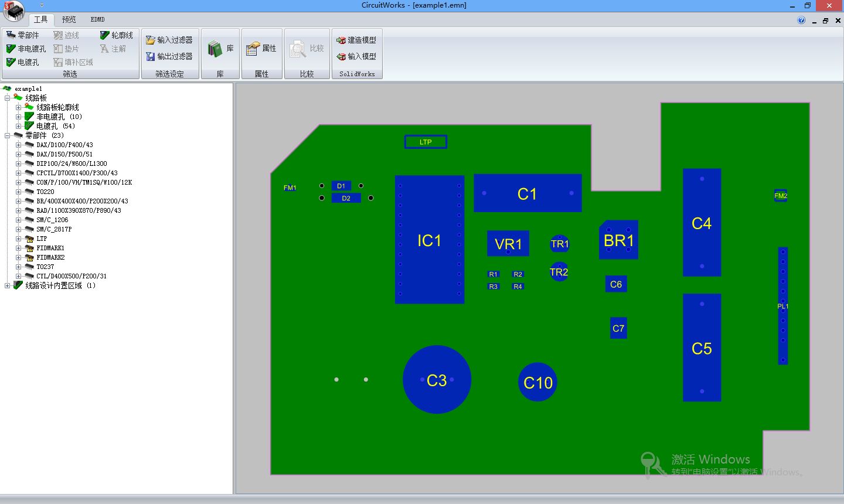Screen dimensions: 844x504
Task: Expand the FIDMARK1 tree node
Action: click(19, 248)
